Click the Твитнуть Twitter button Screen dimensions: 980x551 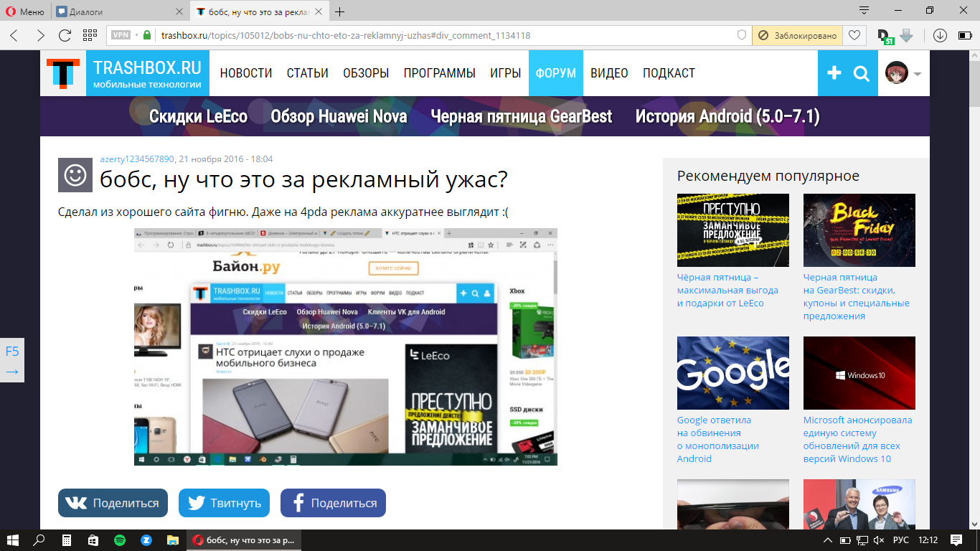point(225,503)
